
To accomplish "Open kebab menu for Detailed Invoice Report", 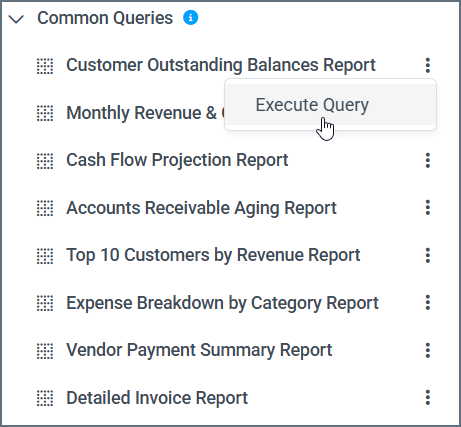I will click(428, 398).
